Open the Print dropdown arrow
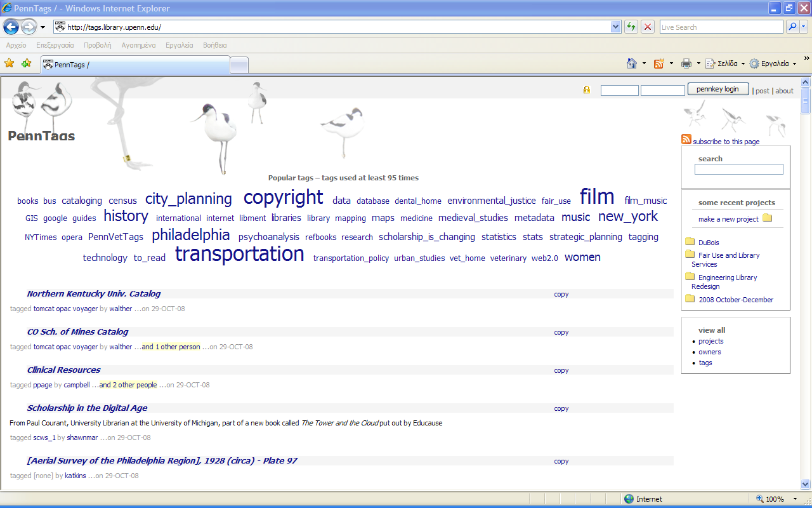The image size is (812, 508). tap(698, 63)
